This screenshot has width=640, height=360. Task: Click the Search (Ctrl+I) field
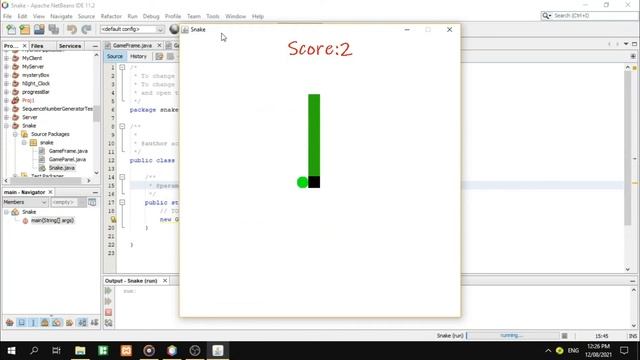pyautogui.click(x=589, y=16)
